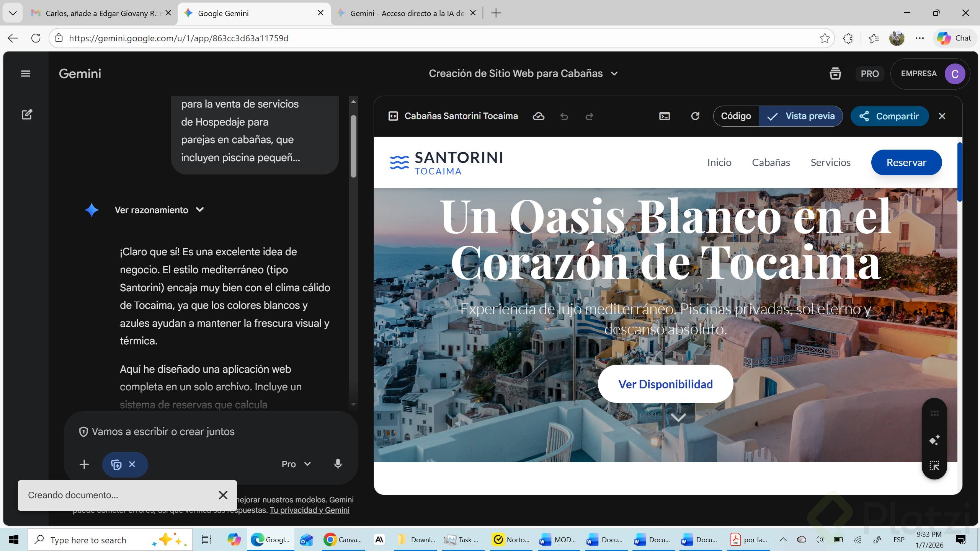Click the Compartir button
The image size is (980, 551).
tap(889, 116)
